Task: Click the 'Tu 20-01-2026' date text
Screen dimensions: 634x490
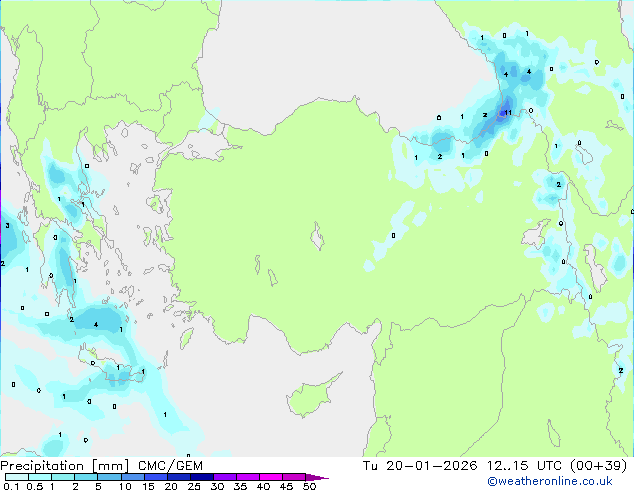Action: [x=420, y=466]
